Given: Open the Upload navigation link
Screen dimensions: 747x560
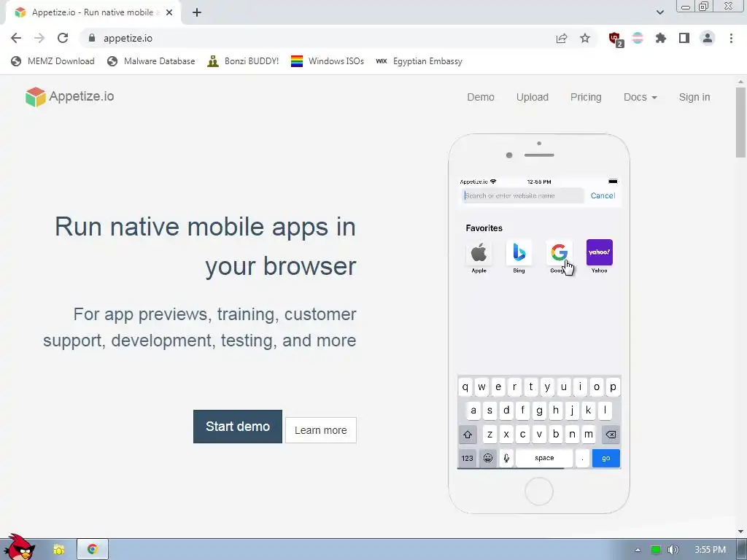Looking at the screenshot, I should [x=532, y=97].
